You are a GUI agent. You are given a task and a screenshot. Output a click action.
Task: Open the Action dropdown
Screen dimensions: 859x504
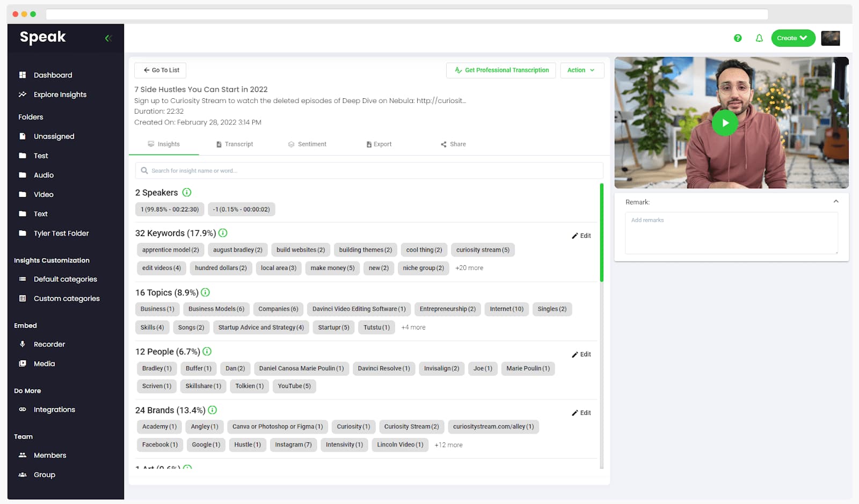point(581,70)
